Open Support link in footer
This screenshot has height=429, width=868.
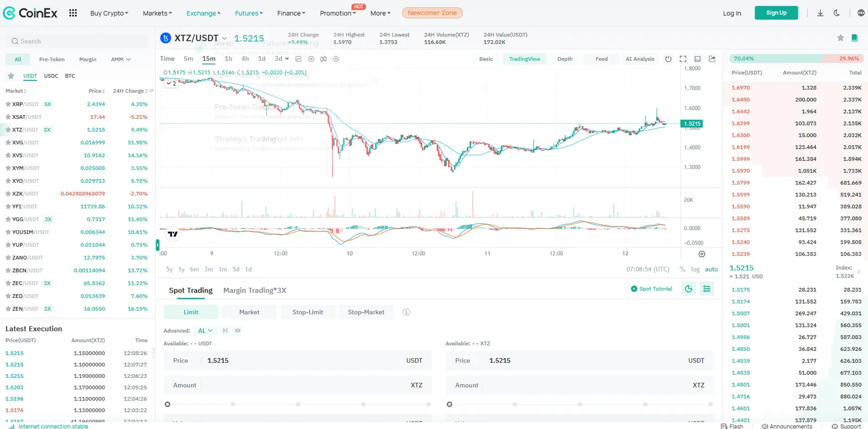[846, 426]
